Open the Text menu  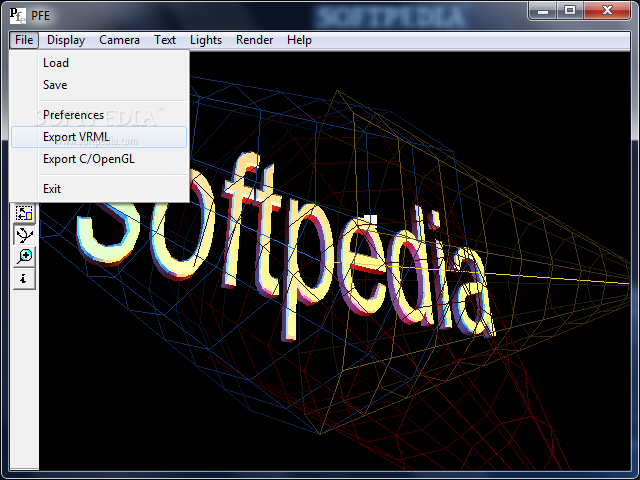pyautogui.click(x=165, y=40)
